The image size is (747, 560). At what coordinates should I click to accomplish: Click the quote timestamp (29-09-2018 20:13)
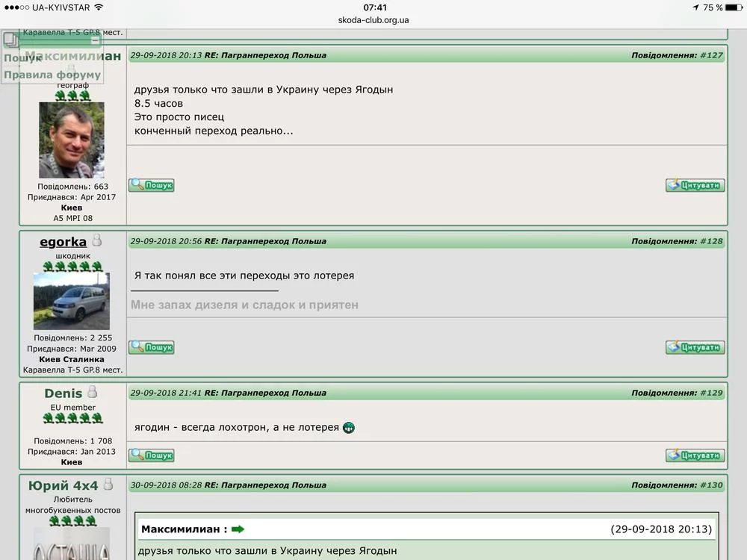661,529
